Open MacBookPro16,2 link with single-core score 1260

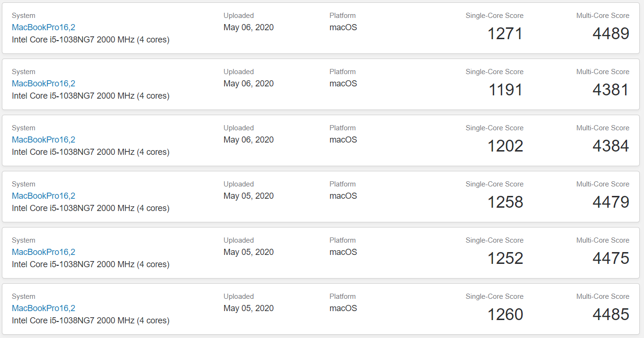coord(43,308)
